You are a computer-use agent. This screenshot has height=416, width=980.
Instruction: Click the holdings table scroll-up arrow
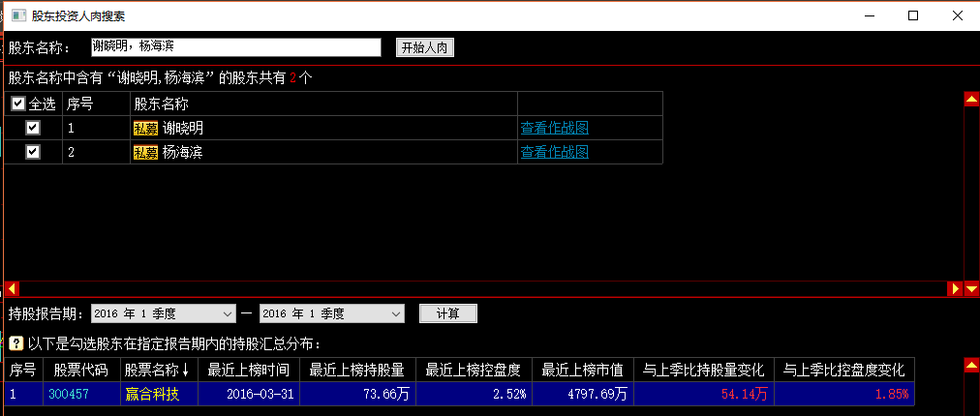(x=971, y=365)
